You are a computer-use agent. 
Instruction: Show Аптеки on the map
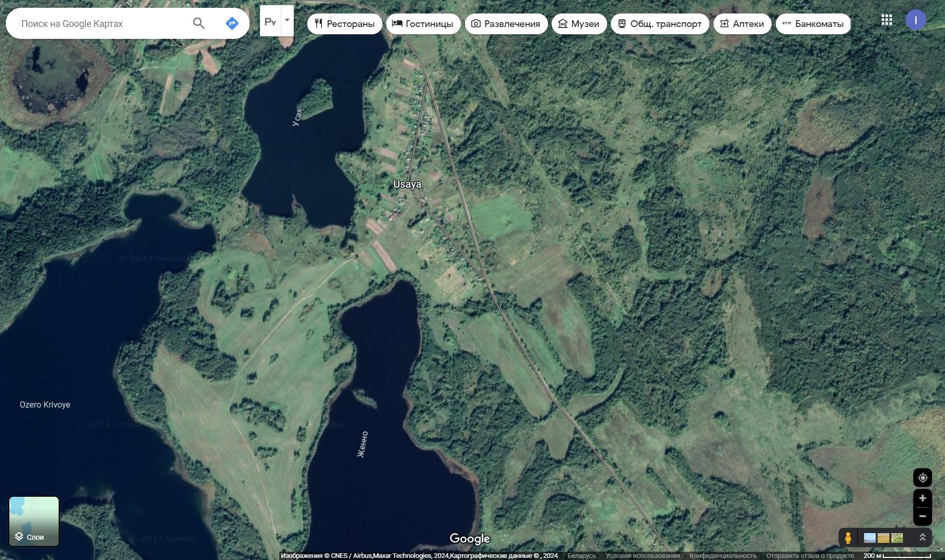pyautogui.click(x=742, y=24)
